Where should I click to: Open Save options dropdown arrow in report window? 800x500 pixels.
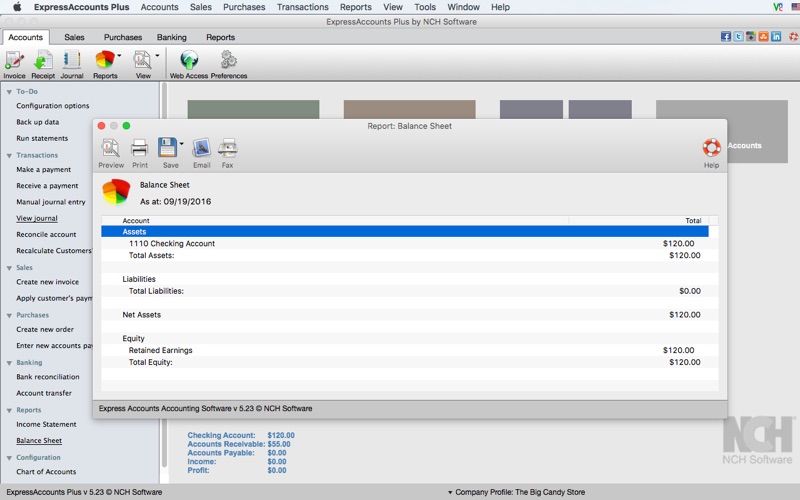[182, 143]
